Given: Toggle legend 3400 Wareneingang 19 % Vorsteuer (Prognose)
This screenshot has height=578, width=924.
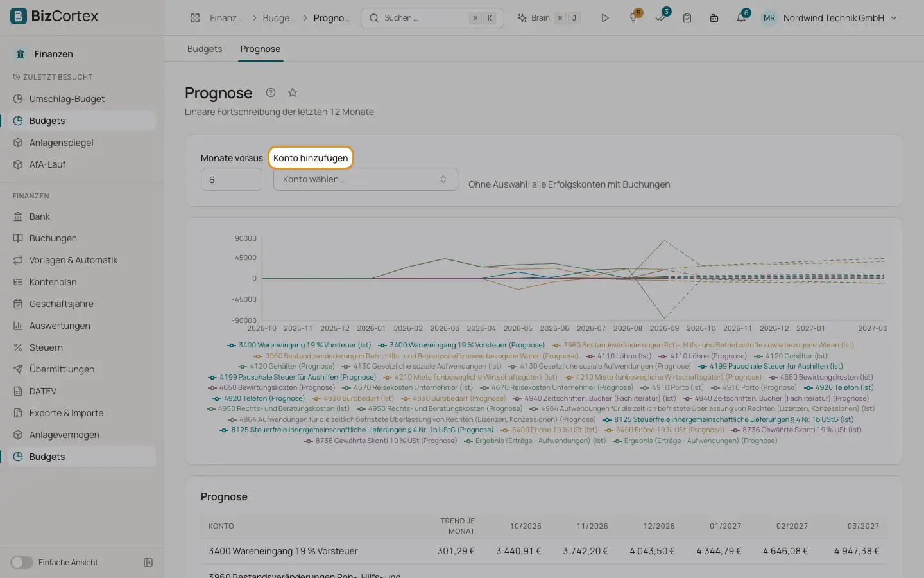Looking at the screenshot, I should (461, 345).
